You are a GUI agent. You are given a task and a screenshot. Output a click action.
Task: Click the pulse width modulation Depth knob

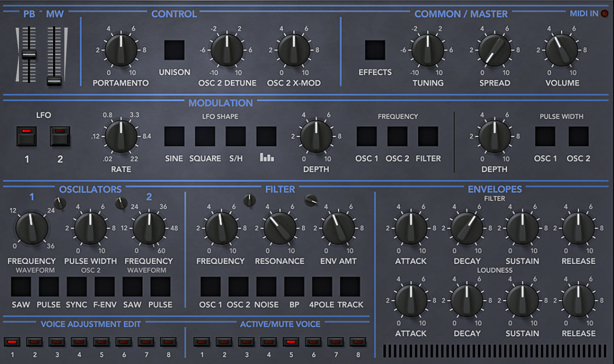(494, 136)
